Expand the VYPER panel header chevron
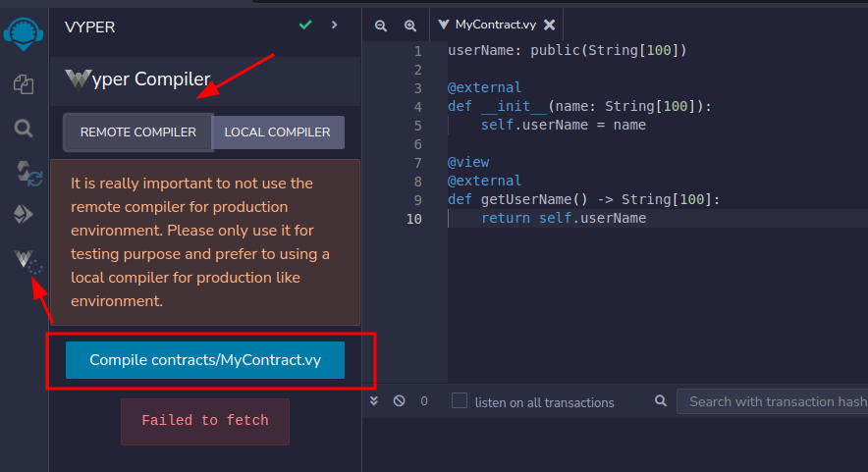The height and width of the screenshot is (472, 868). tap(335, 25)
